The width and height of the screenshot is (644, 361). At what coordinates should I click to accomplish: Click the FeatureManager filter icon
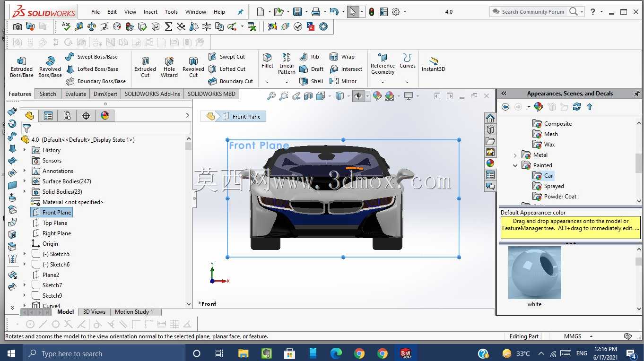(x=26, y=129)
